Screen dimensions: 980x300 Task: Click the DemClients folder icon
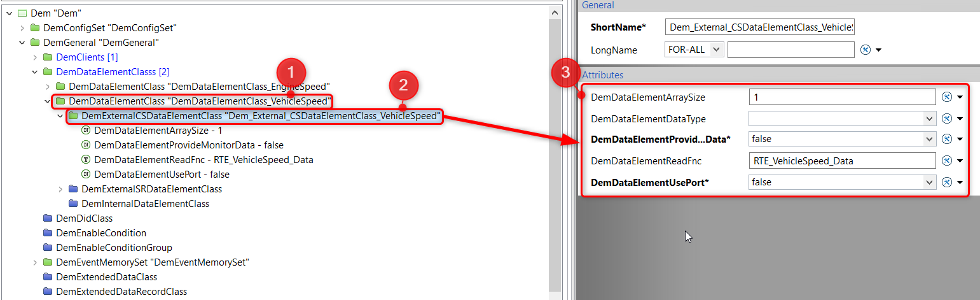pos(48,57)
